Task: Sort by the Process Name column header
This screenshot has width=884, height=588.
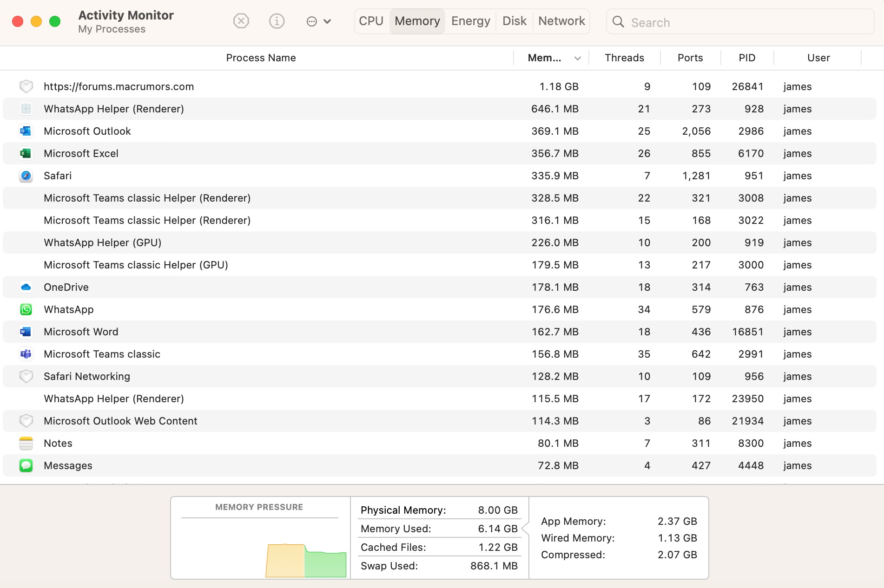Action: (261, 58)
